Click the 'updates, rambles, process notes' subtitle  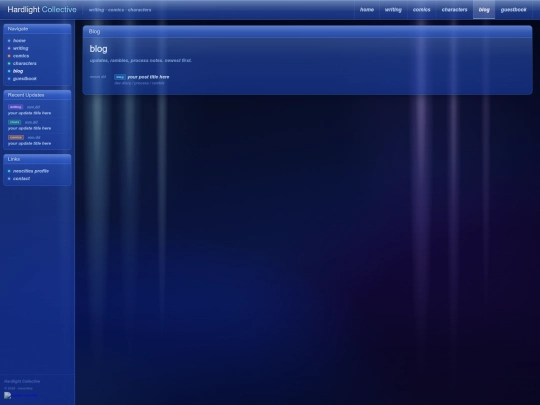click(141, 60)
